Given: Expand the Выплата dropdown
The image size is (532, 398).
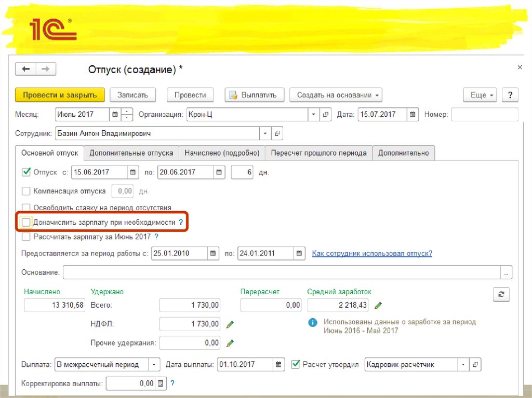Looking at the screenshot, I should click(x=154, y=365).
